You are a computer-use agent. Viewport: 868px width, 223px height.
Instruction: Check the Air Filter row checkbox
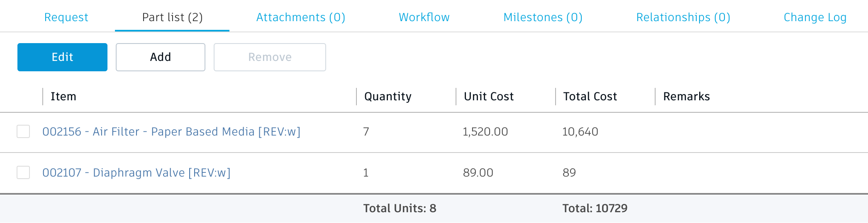(x=23, y=131)
